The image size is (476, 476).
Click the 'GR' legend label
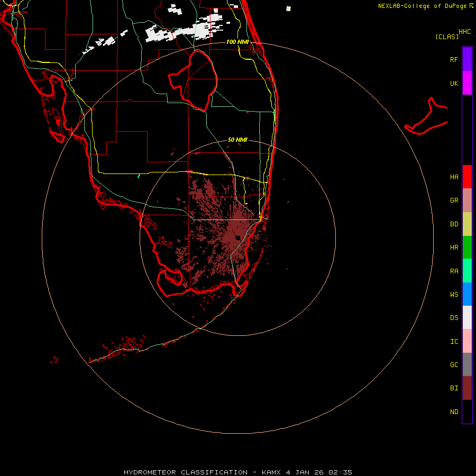454,200
